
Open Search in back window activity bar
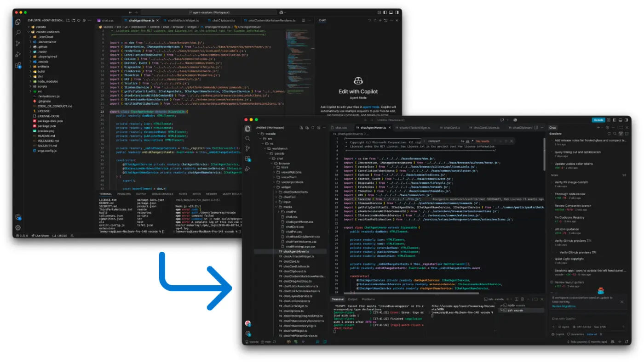tap(18, 33)
